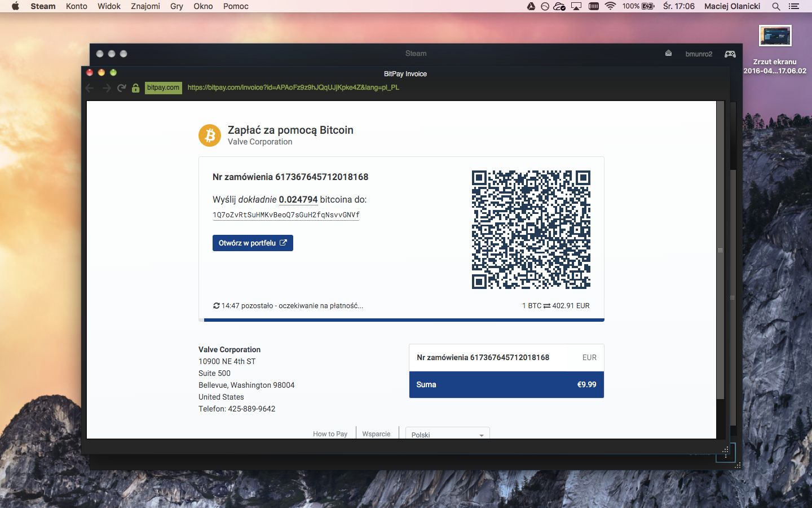Open the Steam menu in menu bar

(x=43, y=6)
